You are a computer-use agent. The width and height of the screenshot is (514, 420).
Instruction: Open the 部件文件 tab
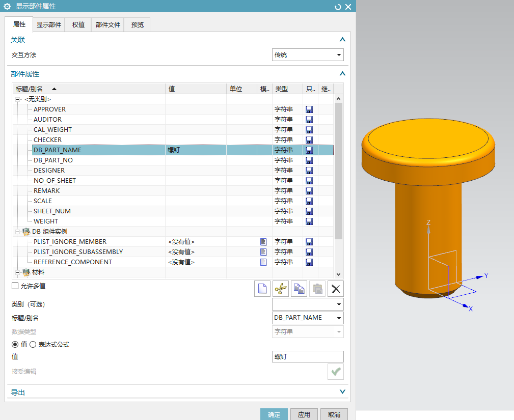pos(107,24)
